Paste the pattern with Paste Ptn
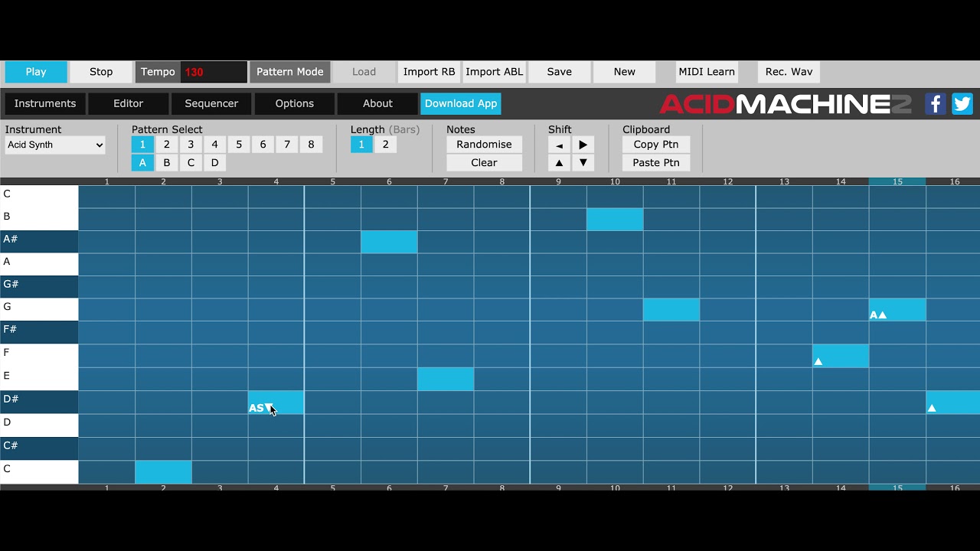The width and height of the screenshot is (980, 551). 656,162
